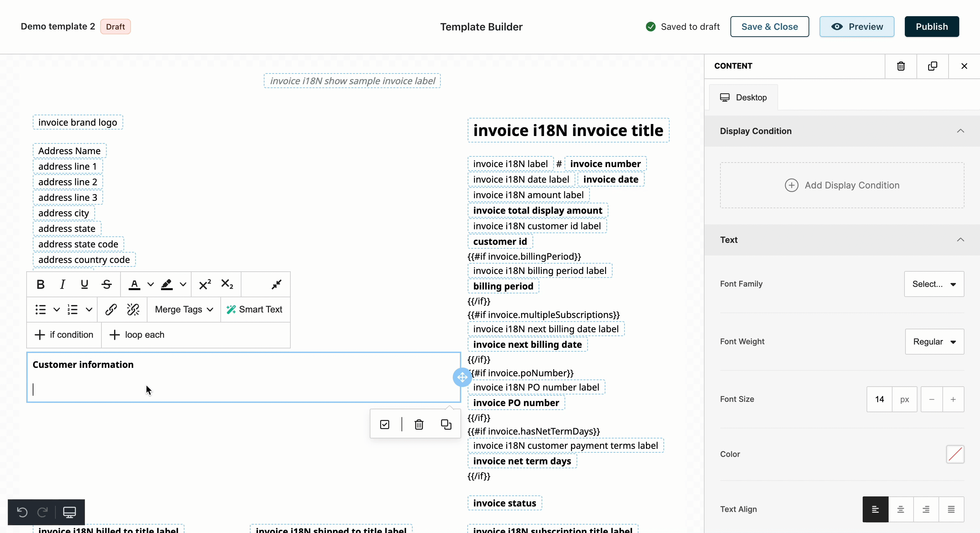Open the text Color swatch

(955, 454)
